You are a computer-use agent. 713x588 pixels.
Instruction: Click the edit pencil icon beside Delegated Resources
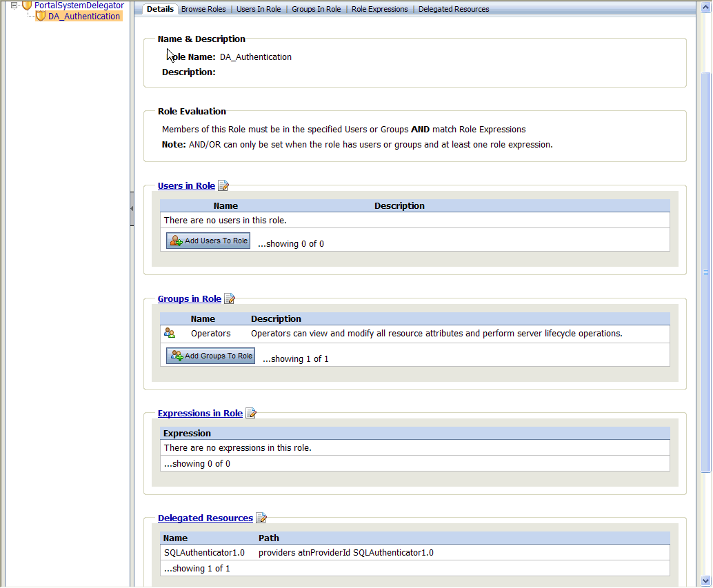point(261,517)
